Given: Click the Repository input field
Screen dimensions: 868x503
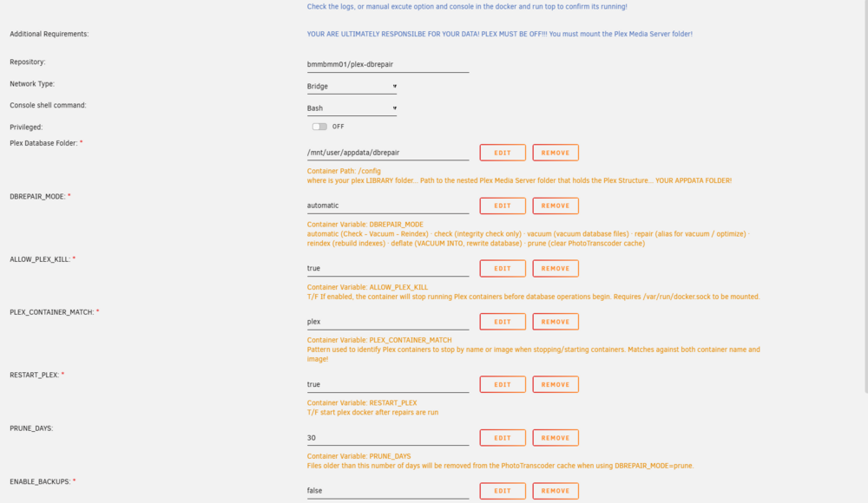Looking at the screenshot, I should pyautogui.click(x=387, y=64).
